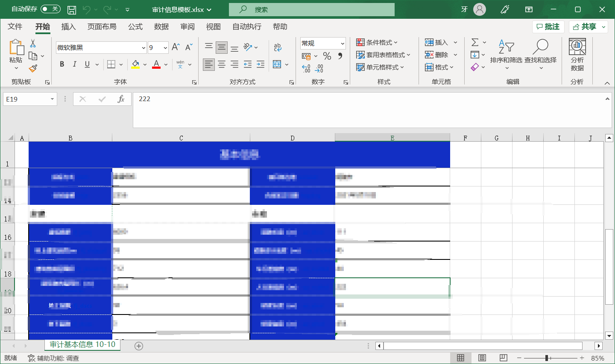Screen dimensions: 615x364
Task: Apply red font color
Action: [x=156, y=64]
